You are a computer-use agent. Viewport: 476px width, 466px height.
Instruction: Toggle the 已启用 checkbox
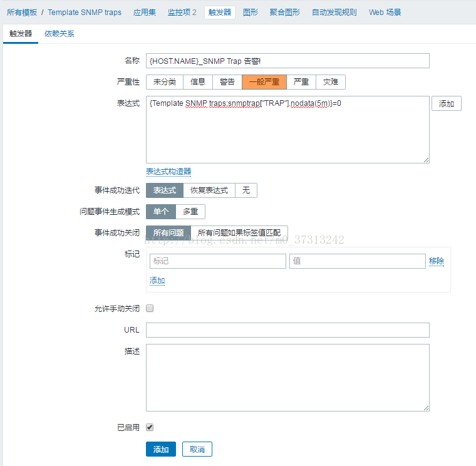click(x=150, y=427)
